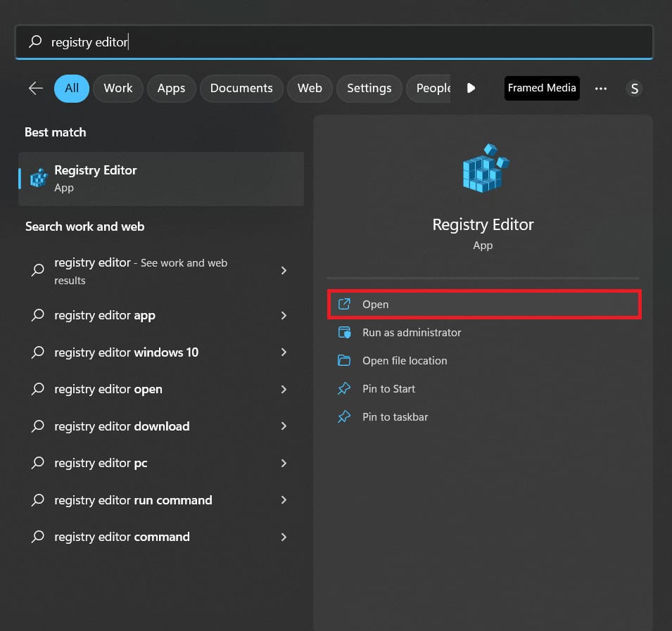Select suggestion 'registry editor app'

(161, 315)
